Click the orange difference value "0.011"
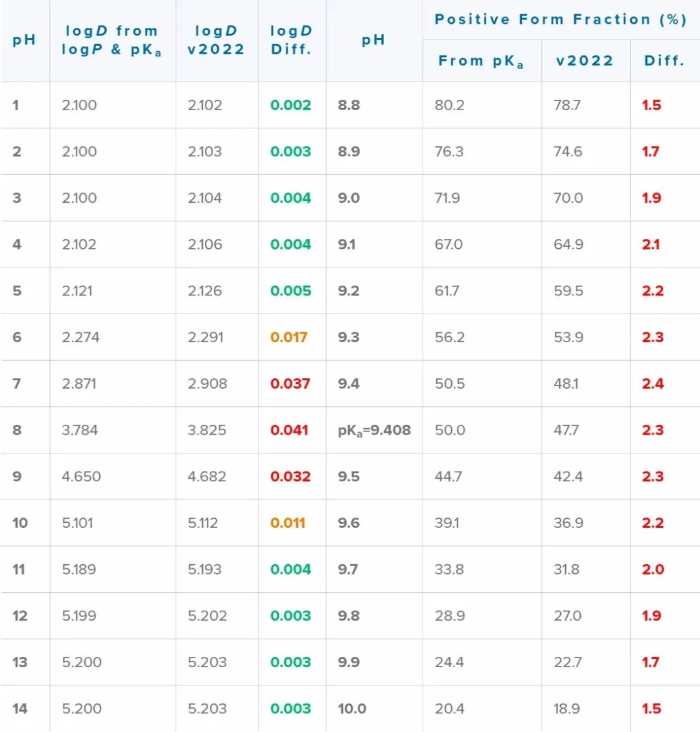The image size is (700, 732). 288,523
